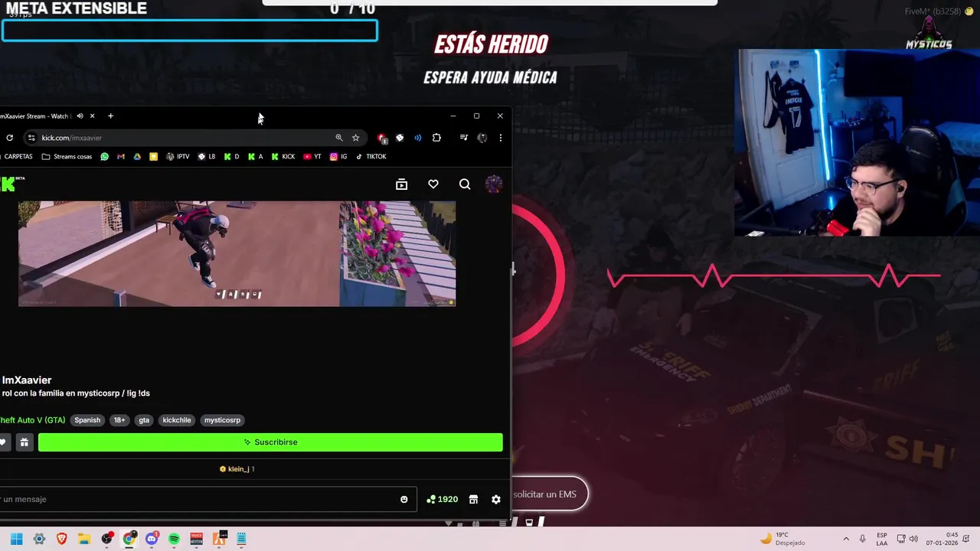Reload the Kick page in the browser
Screen dimensions: 980x551
[x=9, y=138]
